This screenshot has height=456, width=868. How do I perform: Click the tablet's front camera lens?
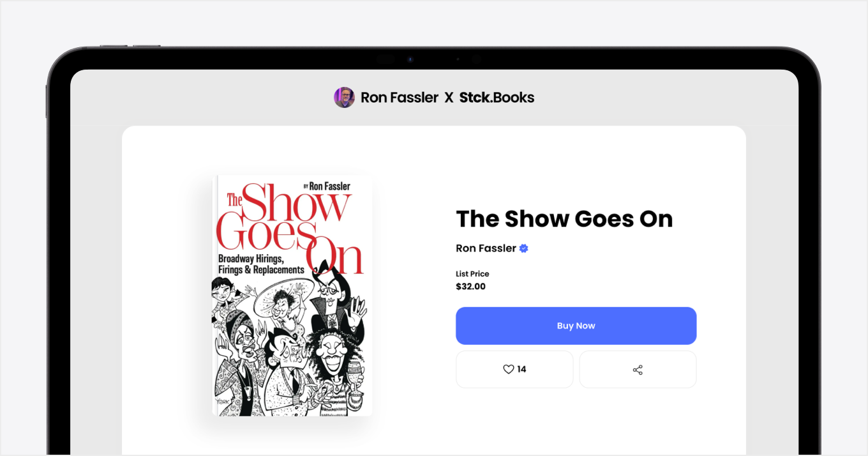click(410, 59)
